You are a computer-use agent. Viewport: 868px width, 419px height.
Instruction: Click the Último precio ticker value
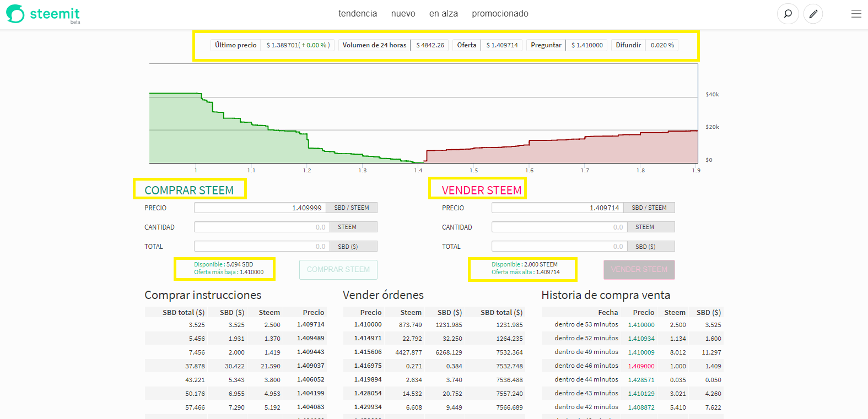tap(298, 45)
